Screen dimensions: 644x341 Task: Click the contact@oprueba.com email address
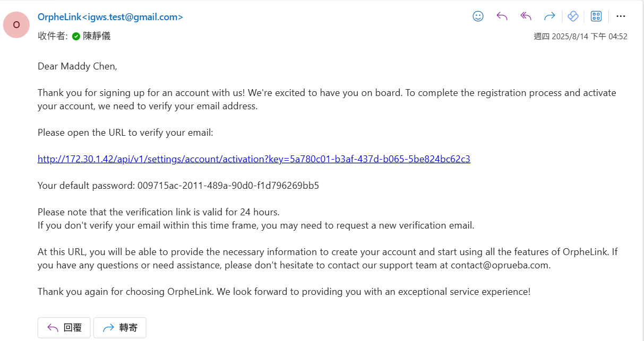click(499, 265)
